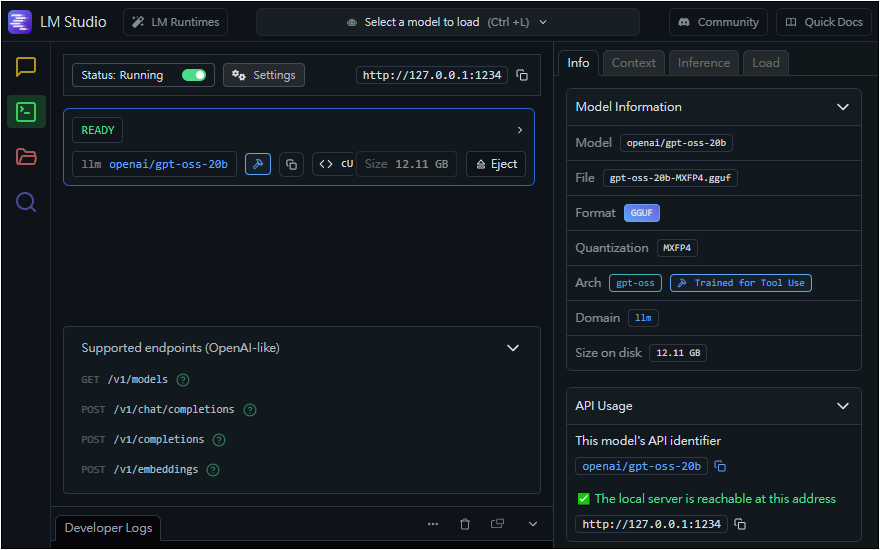Click the API identifier text openai/gpt-oss-20b
Viewport: 880px width, 550px height.
coord(641,466)
